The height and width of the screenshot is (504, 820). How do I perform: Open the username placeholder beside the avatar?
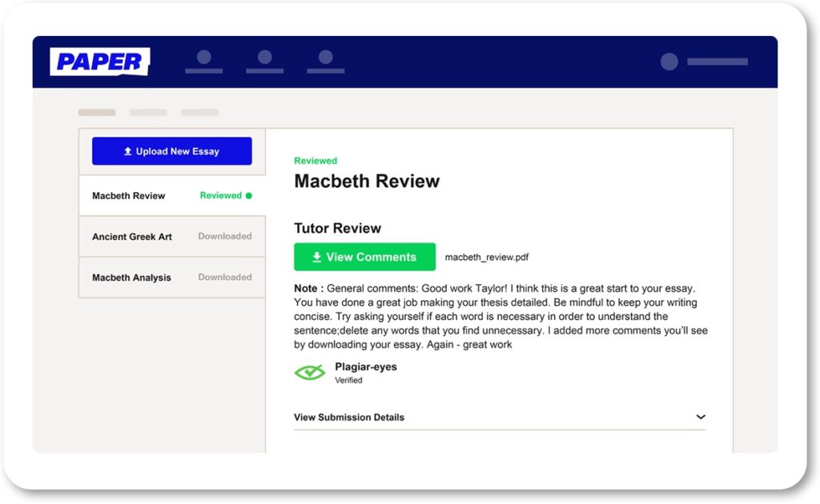point(717,62)
